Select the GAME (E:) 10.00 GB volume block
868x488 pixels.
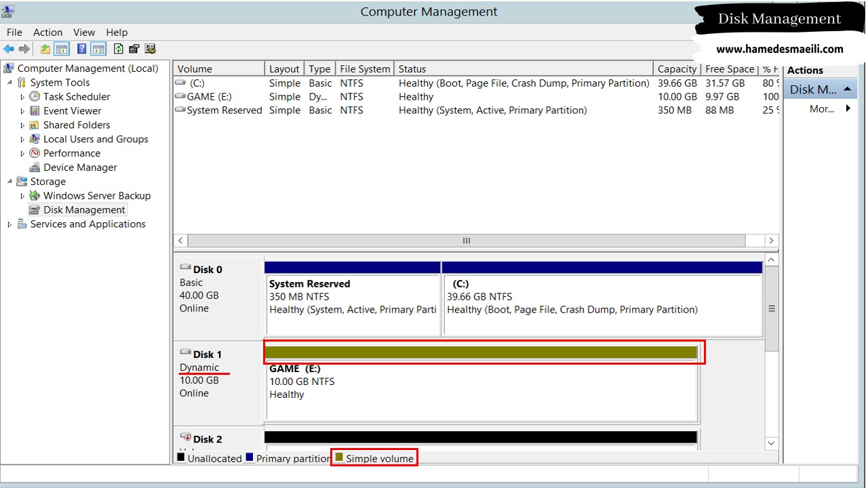point(481,383)
